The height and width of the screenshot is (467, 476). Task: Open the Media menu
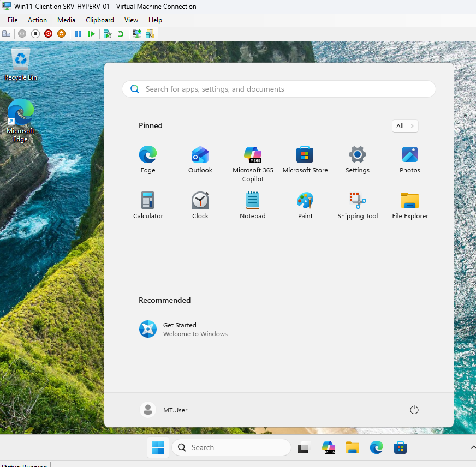click(66, 20)
